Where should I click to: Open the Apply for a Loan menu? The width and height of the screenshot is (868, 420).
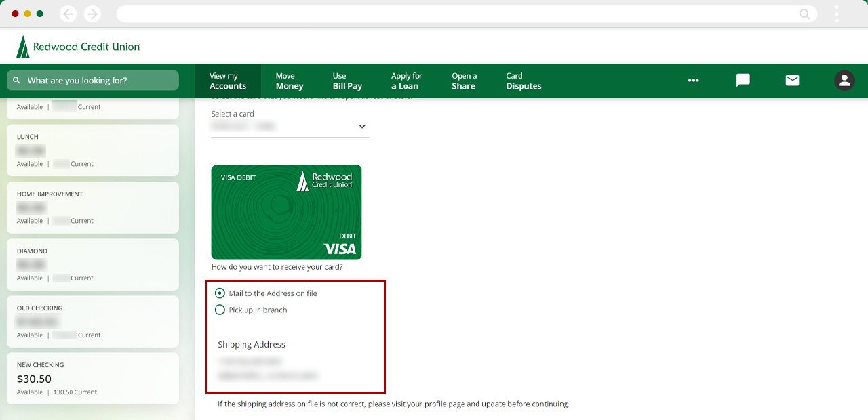407,81
